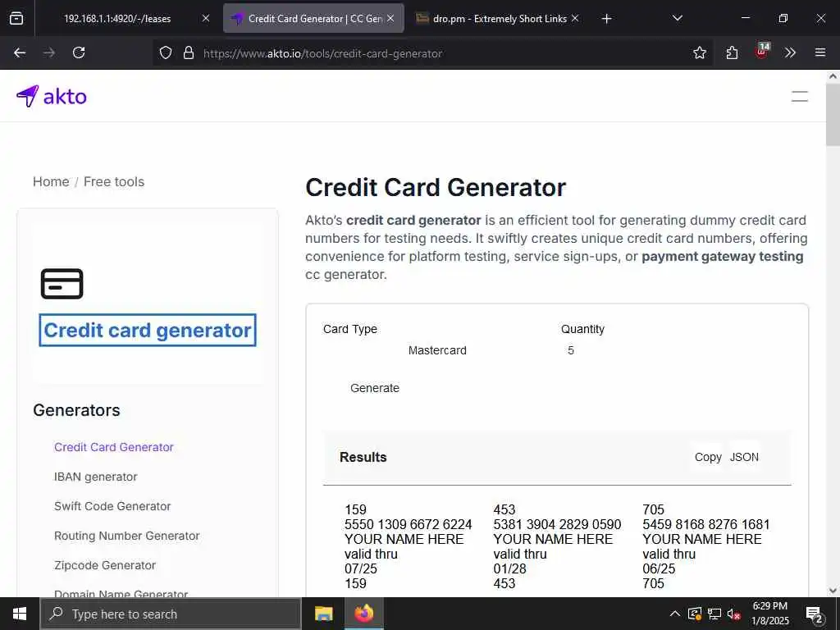Select card number 5550 1309 6672 6224
Image resolution: width=840 pixels, height=630 pixels.
point(409,524)
